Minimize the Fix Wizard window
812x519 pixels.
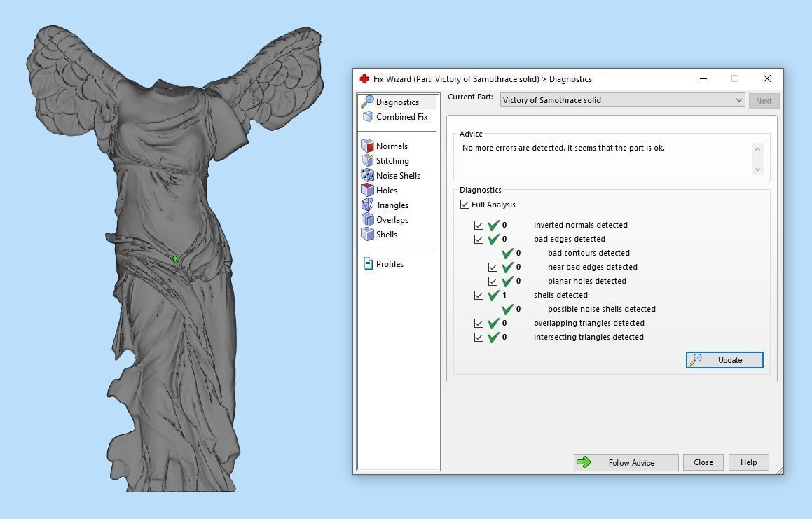(703, 78)
